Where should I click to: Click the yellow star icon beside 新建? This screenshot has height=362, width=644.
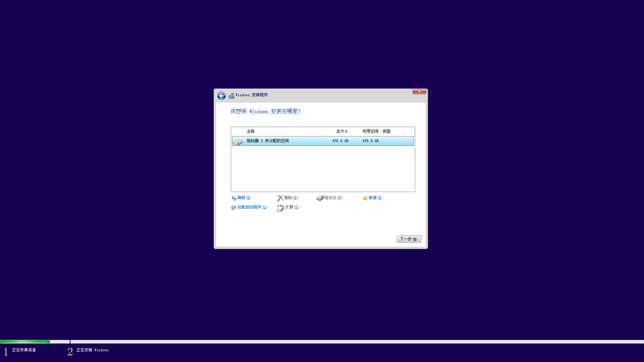coord(365,198)
